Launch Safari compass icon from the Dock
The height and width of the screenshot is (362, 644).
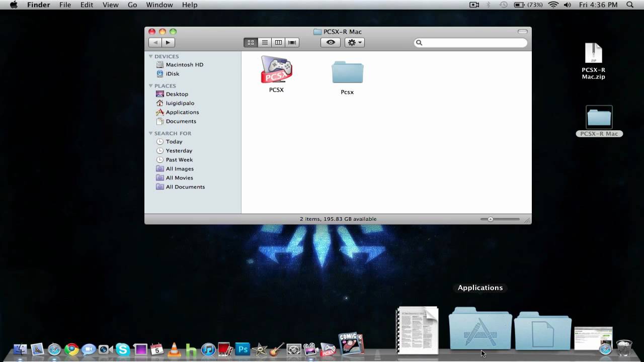(54, 349)
